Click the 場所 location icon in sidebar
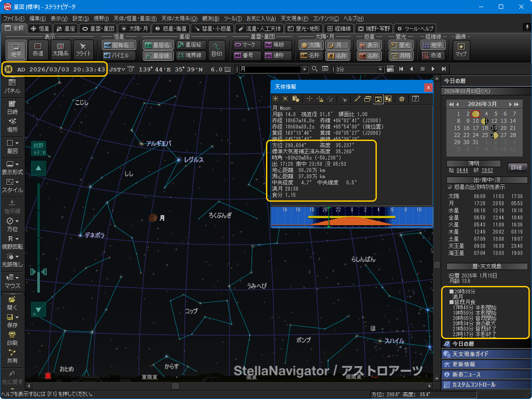 pyautogui.click(x=12, y=122)
